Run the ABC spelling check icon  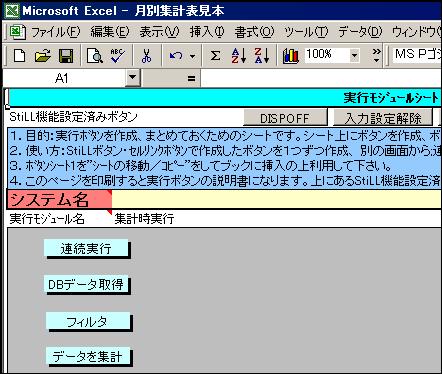coord(118,56)
